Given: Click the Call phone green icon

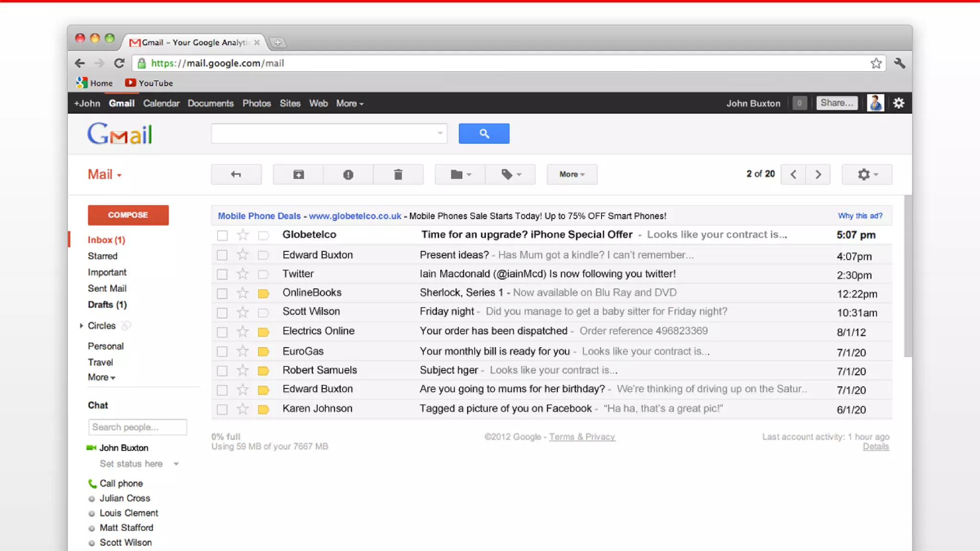Looking at the screenshot, I should 92,484.
